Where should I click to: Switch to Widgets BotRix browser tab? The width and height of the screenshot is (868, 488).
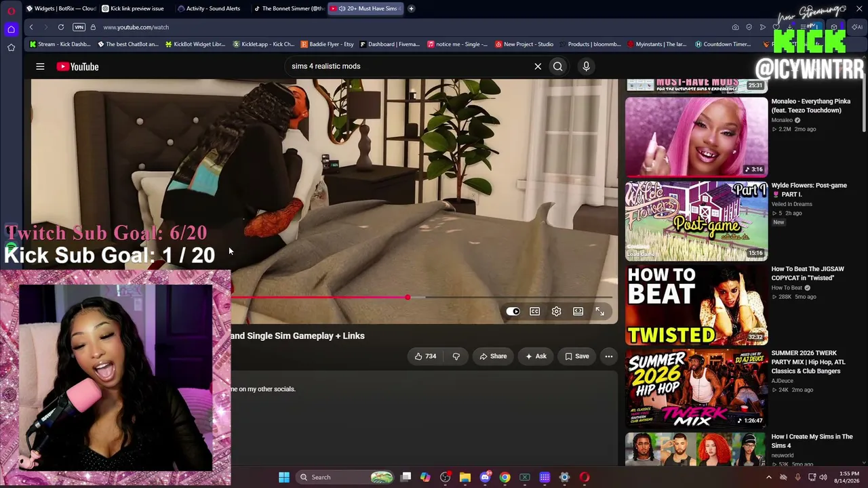61,9
